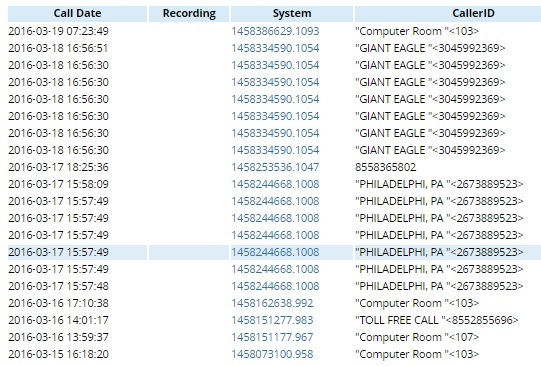Sort by the System column header

[292, 13]
